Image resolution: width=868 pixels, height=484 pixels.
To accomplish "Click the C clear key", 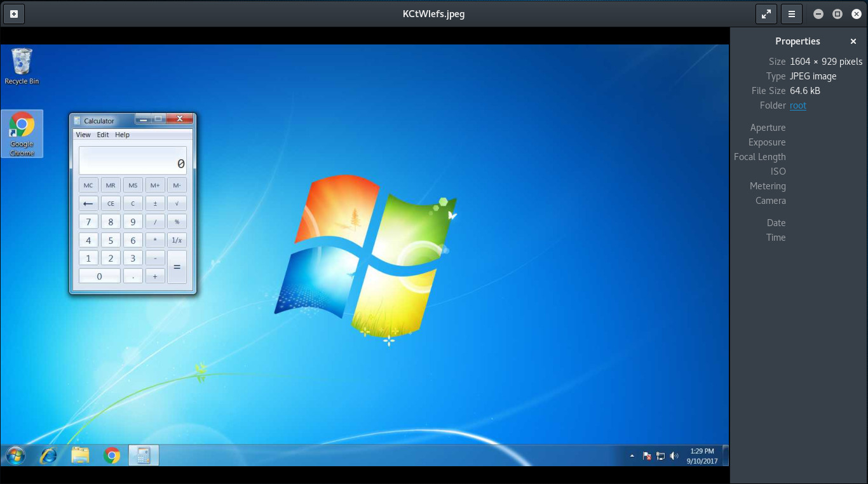I will pyautogui.click(x=133, y=204).
